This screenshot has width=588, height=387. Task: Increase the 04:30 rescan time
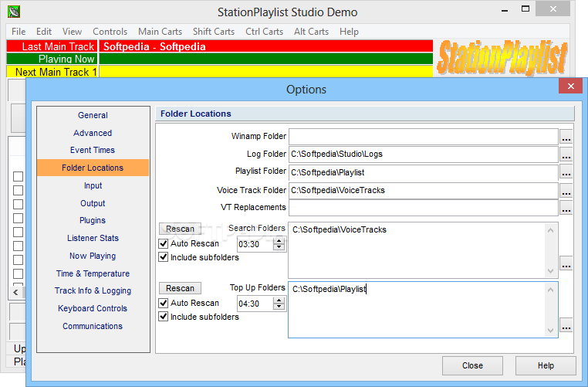279,300
